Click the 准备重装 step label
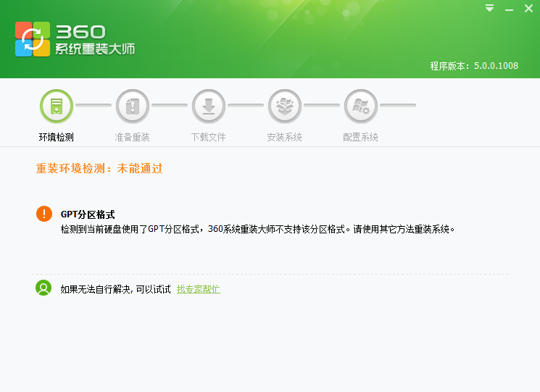This screenshot has height=392, width=540. pos(132,138)
